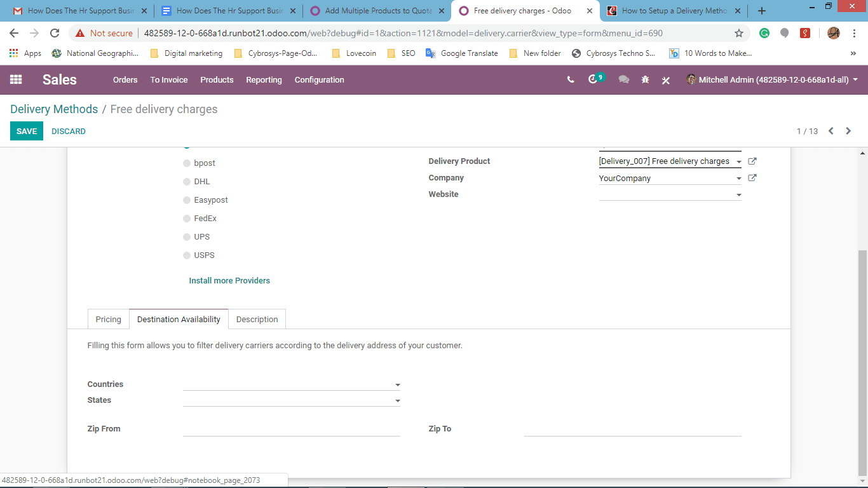Image resolution: width=868 pixels, height=488 pixels.
Task: Go back to Delivery Methods breadcrumb
Action: (x=54, y=109)
